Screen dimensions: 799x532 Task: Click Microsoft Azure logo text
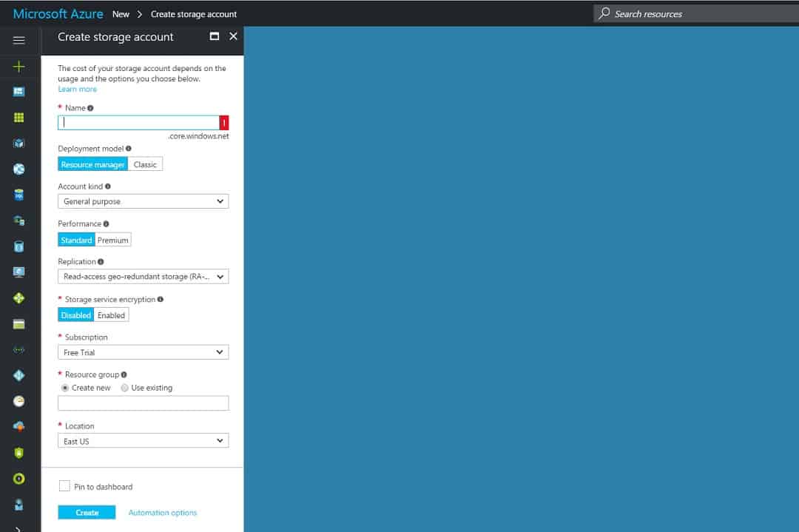click(x=58, y=14)
